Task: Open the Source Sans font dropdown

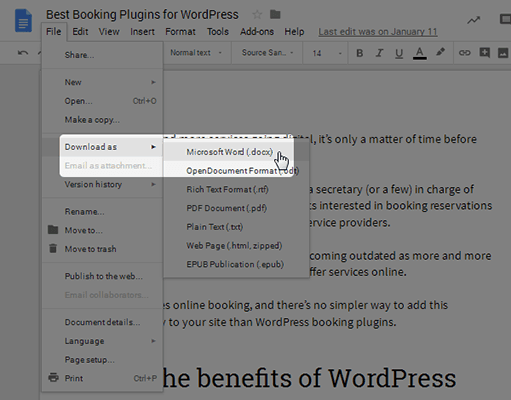Action: [268, 53]
